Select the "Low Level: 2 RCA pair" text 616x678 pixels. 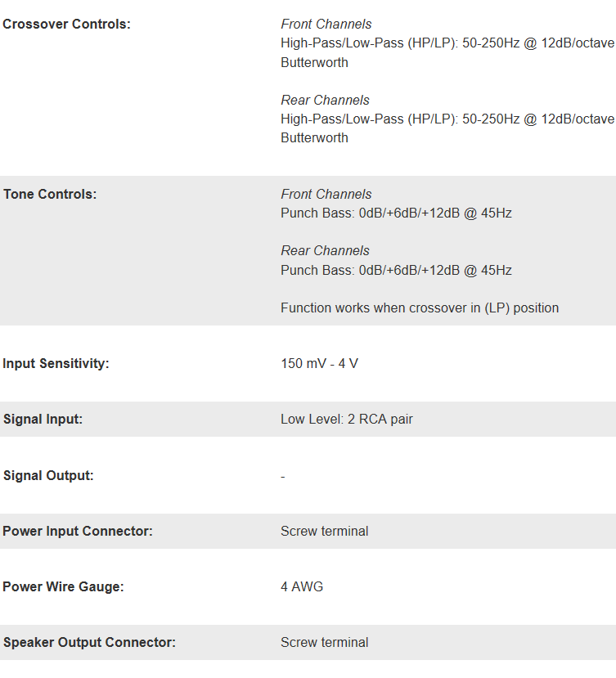[347, 420]
